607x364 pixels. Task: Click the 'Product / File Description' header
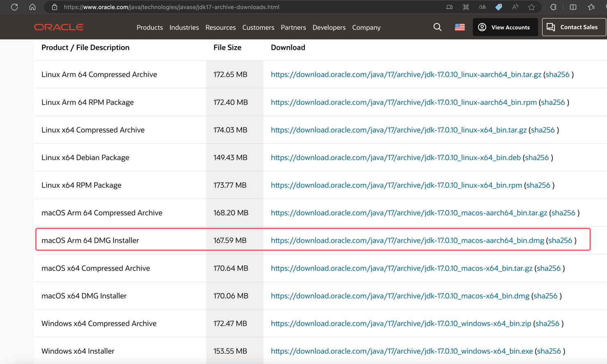pos(85,47)
